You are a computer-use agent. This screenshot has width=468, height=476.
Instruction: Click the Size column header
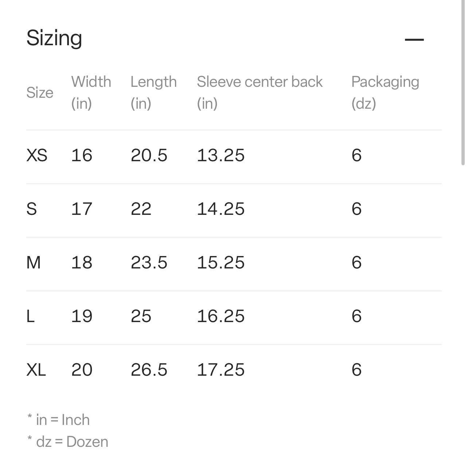pyautogui.click(x=40, y=93)
